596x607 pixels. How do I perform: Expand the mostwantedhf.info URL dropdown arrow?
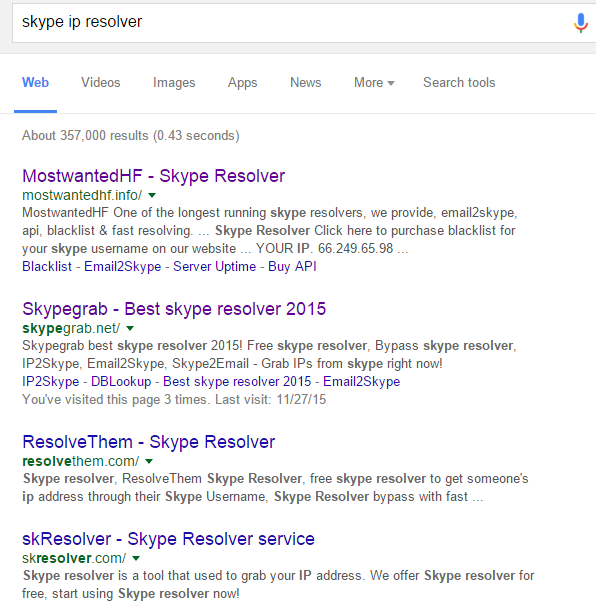pyautogui.click(x=152, y=195)
